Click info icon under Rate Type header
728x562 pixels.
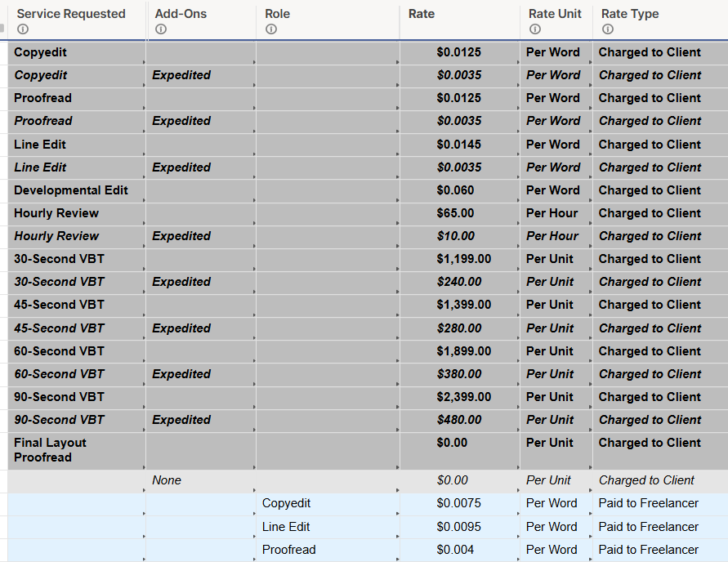[607, 29]
